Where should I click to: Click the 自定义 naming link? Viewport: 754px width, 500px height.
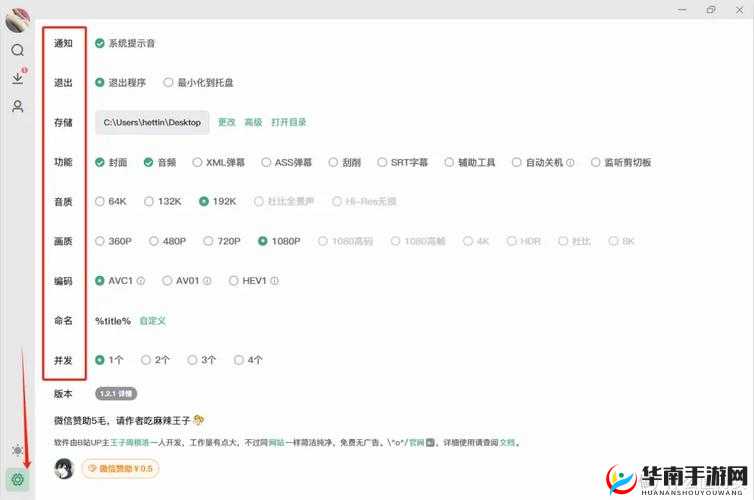click(153, 321)
